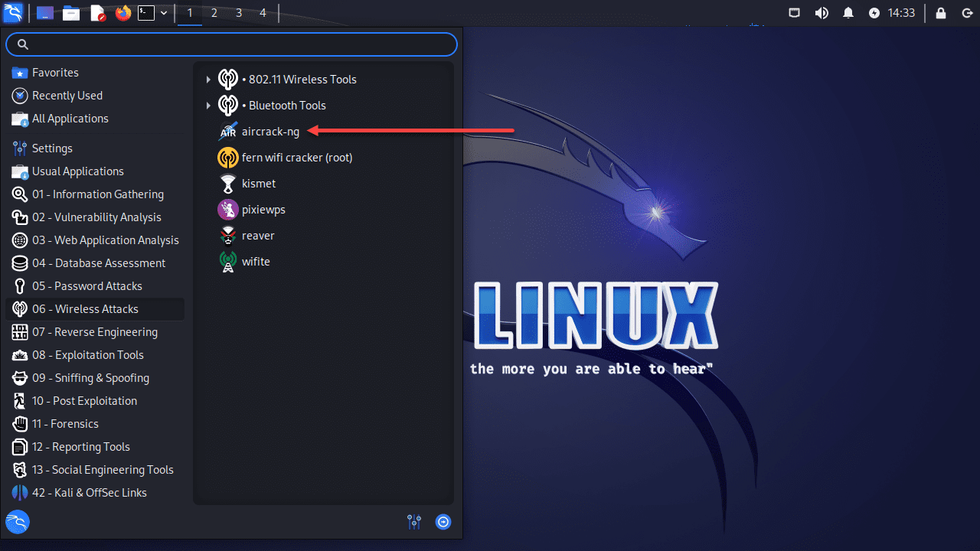The width and height of the screenshot is (980, 551).
Task: Choose 10 - Post Exploitation category
Action: 95,401
